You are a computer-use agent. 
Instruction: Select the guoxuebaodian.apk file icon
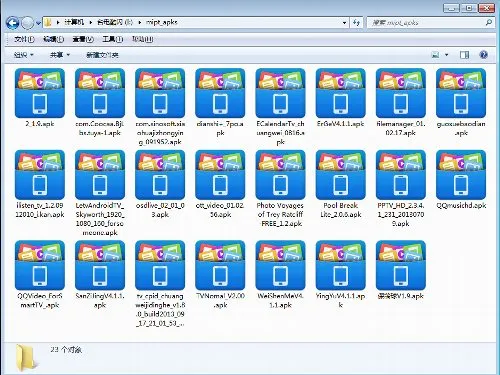click(461, 93)
